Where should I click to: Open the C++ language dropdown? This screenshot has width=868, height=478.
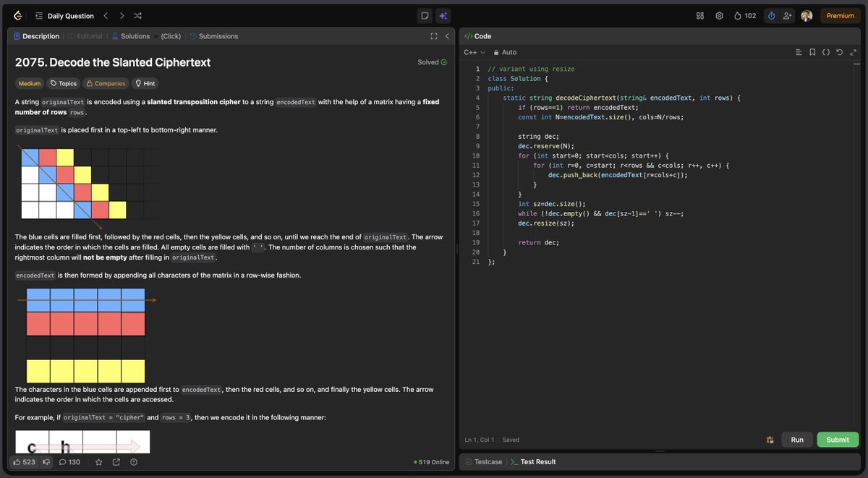(475, 52)
